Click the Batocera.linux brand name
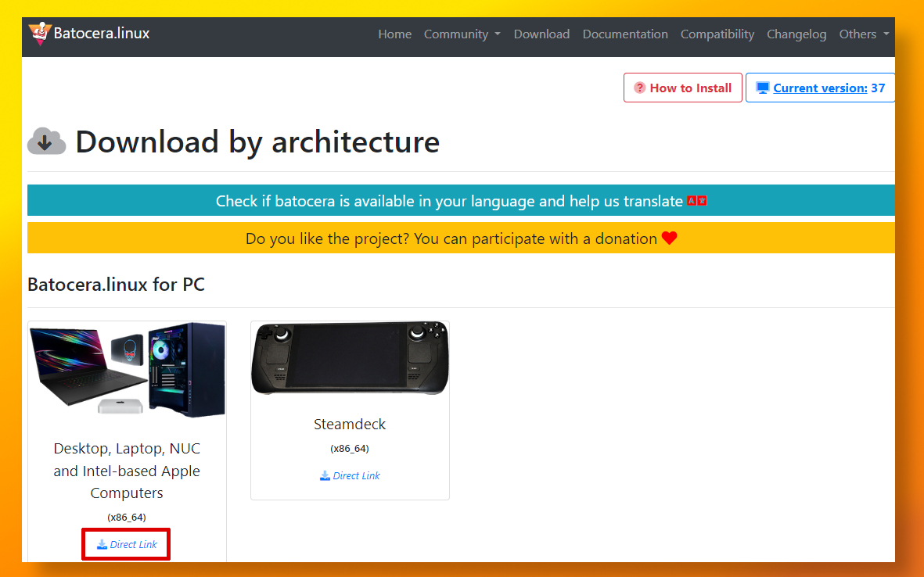Screen dimensions: 924x577 click(102, 34)
